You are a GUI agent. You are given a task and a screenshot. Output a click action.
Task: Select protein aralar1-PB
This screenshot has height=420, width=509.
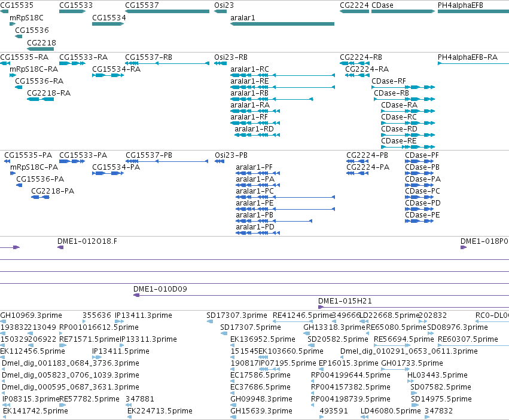tap(274, 221)
